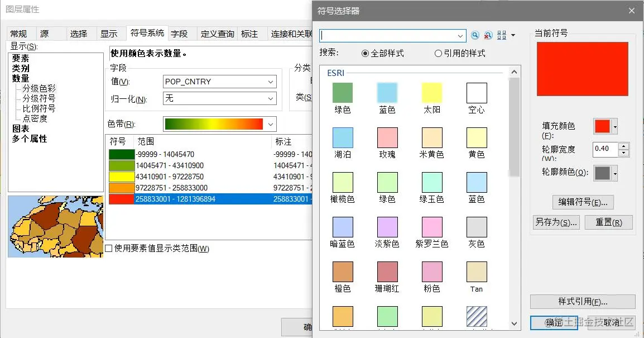The height and width of the screenshot is (338, 644).
Task: Click the 重置 button
Action: pyautogui.click(x=609, y=222)
